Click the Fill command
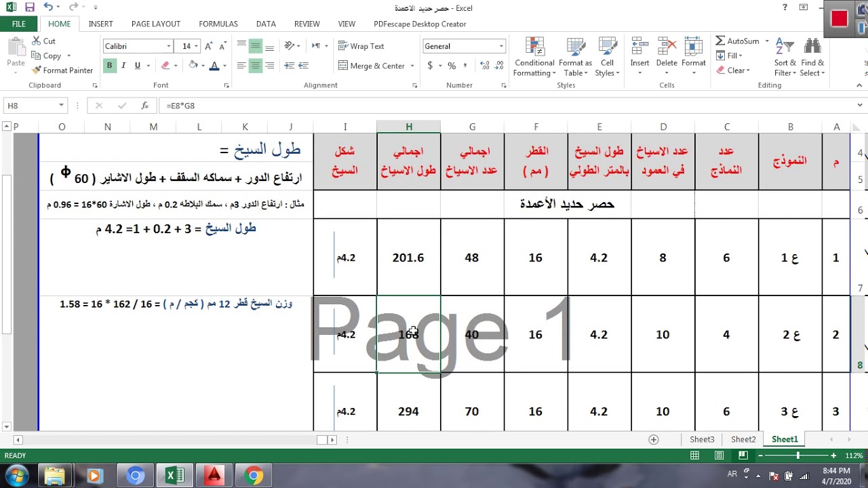Screen dimensions: 868x488 pyautogui.click(x=729, y=56)
